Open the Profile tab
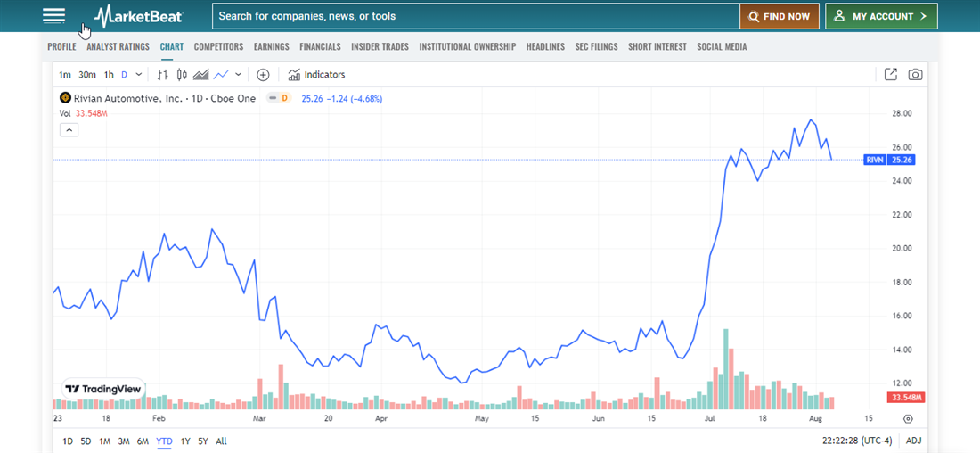This screenshot has height=453, width=980. point(61,46)
